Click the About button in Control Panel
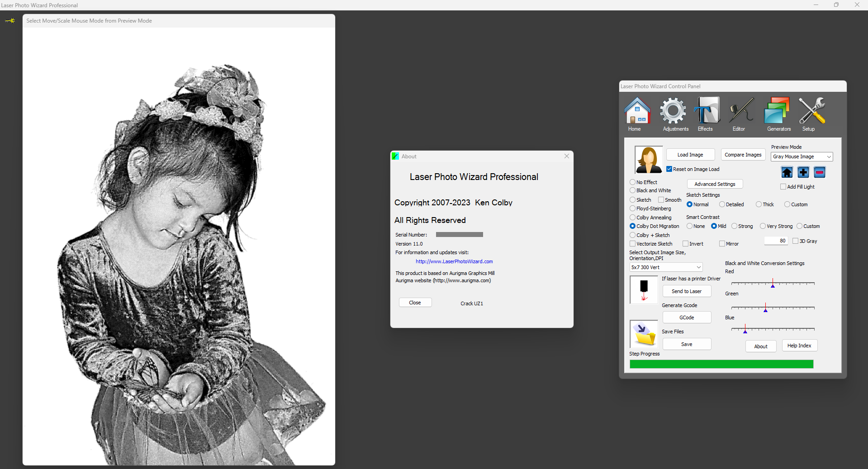Viewport: 868px width, 469px height. tap(761, 346)
